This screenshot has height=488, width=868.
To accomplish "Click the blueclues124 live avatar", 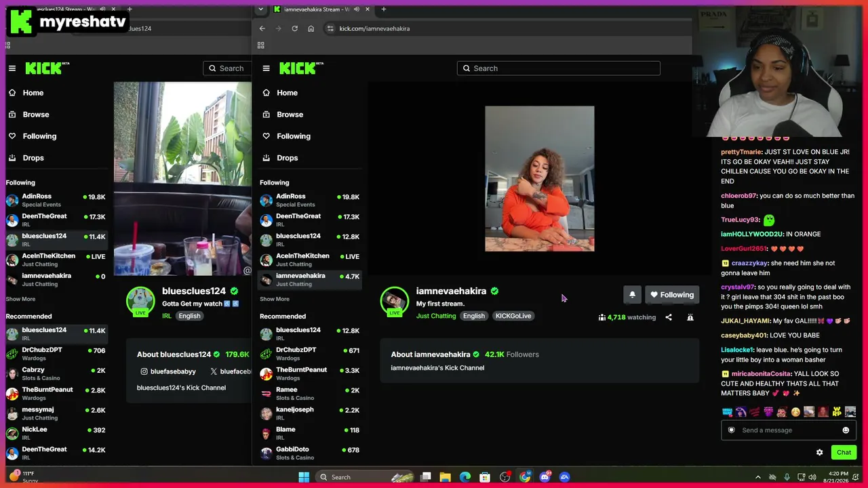I will click(140, 302).
